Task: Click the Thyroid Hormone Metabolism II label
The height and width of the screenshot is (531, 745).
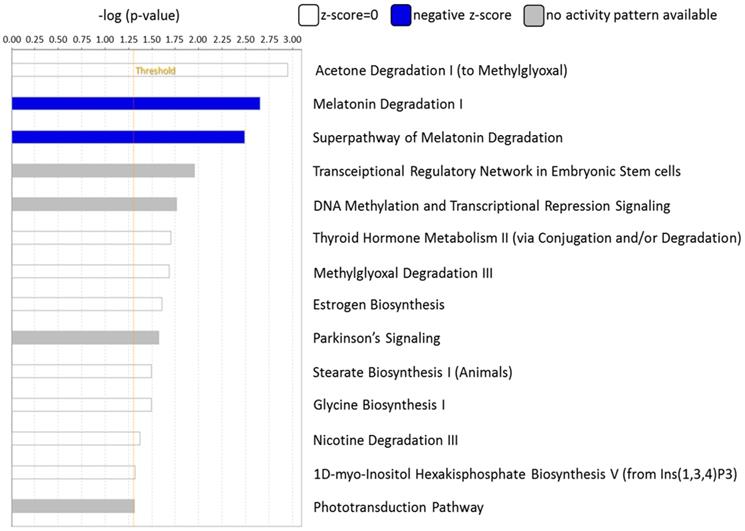Action: pos(527,238)
